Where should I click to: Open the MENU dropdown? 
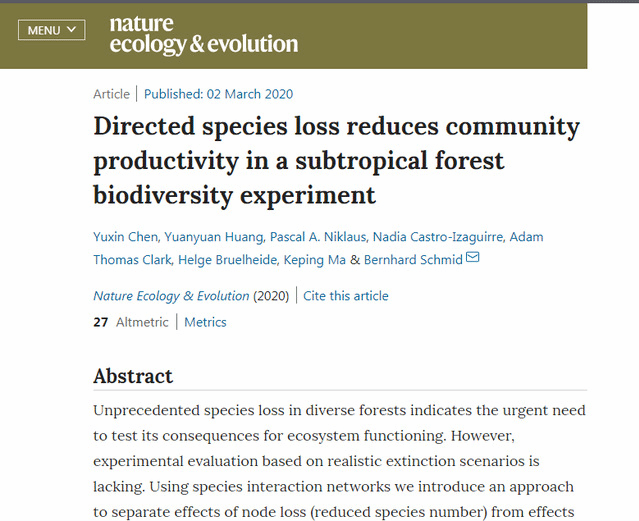52,30
